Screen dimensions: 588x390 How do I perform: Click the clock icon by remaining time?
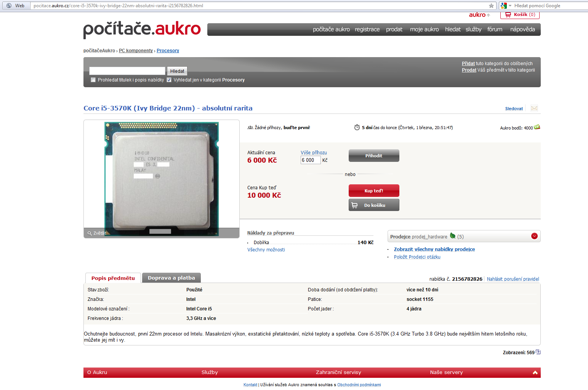pyautogui.click(x=357, y=127)
